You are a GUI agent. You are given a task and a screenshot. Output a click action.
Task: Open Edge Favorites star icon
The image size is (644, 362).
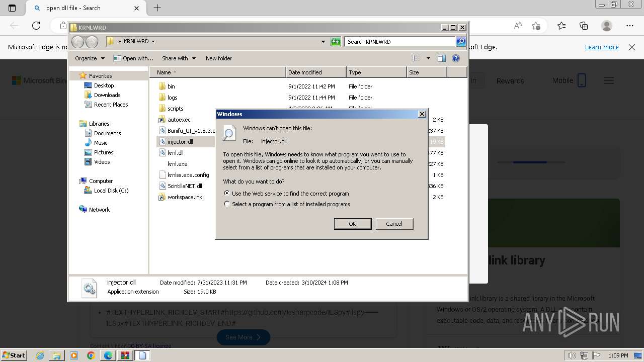[x=561, y=26]
